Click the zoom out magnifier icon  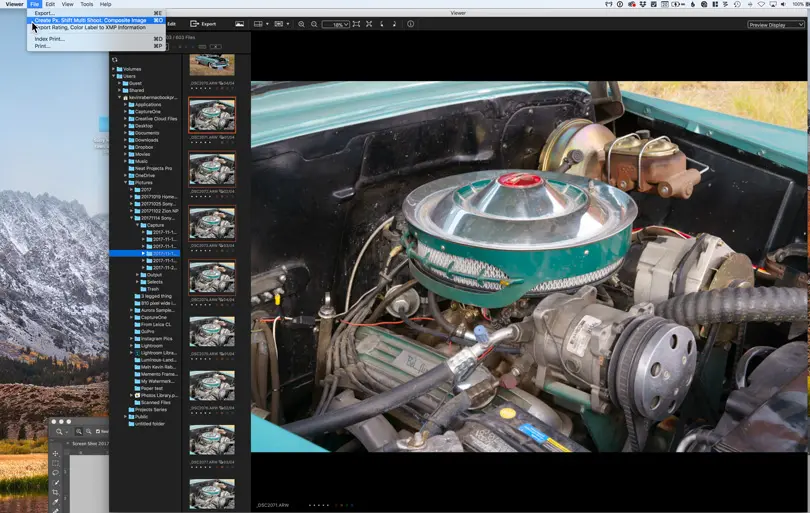314,23
